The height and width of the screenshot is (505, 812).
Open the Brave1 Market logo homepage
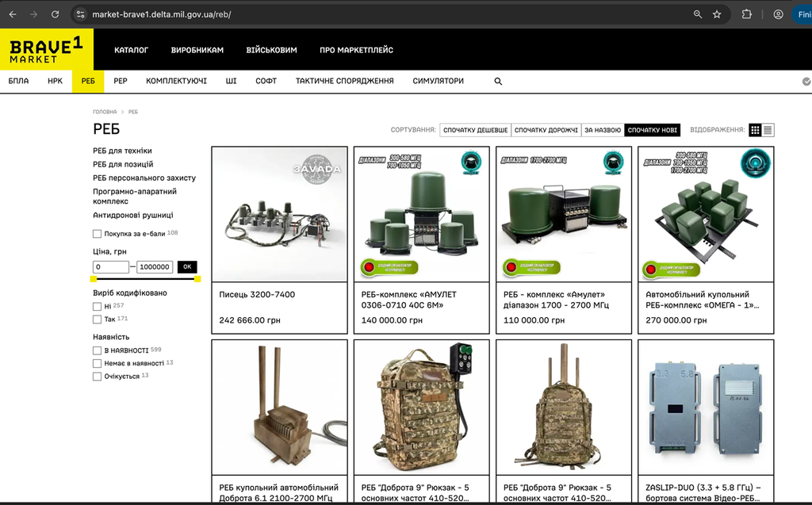click(47, 50)
